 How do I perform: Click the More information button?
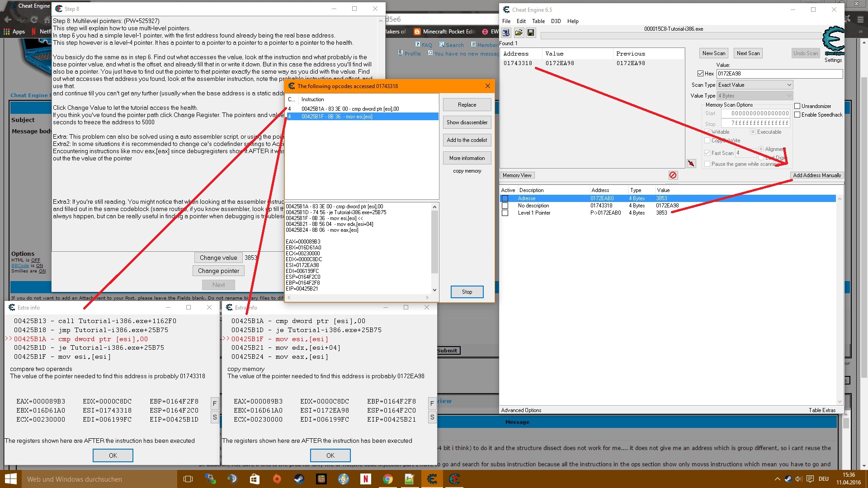click(467, 158)
